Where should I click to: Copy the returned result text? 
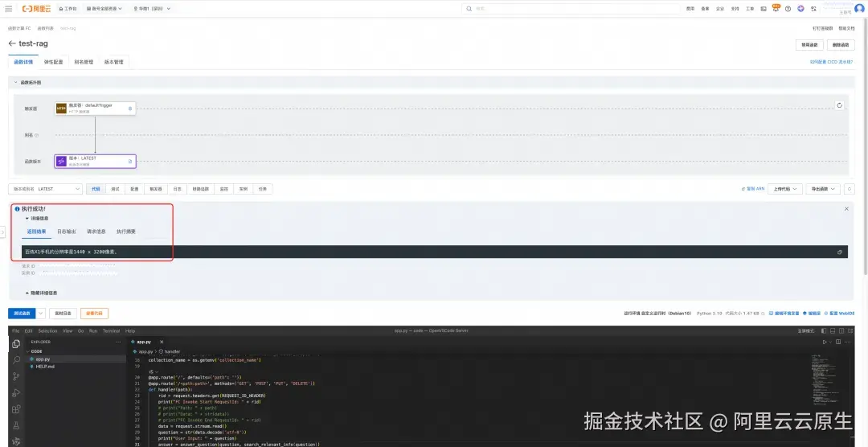(x=840, y=252)
